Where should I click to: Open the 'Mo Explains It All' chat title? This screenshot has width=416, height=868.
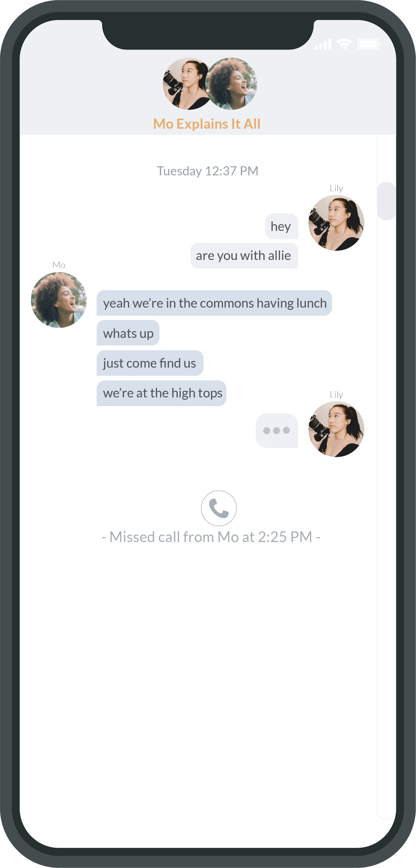point(207,124)
